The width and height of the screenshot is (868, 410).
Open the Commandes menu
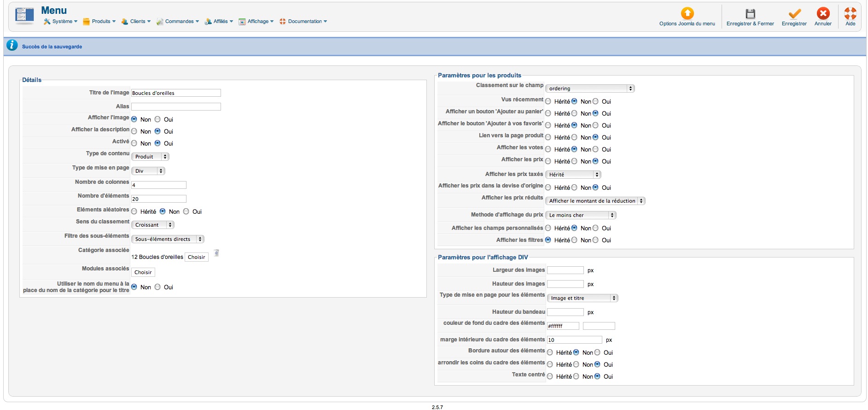[x=178, y=21]
